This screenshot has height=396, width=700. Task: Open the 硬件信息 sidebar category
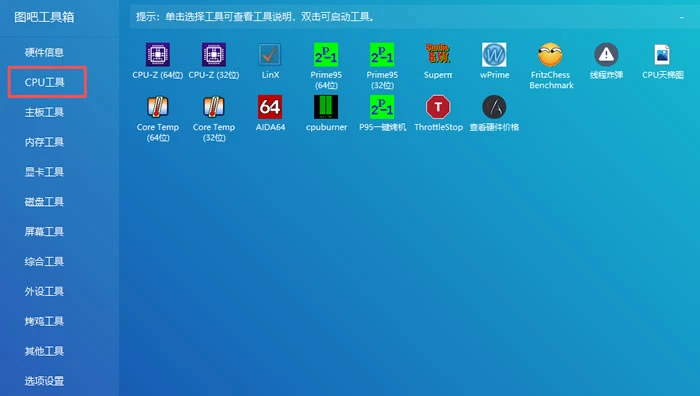[44, 52]
